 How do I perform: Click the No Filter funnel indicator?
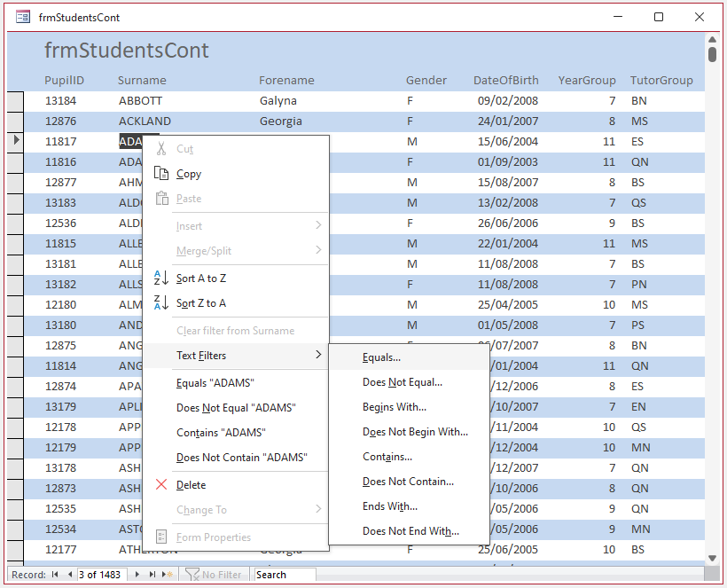tap(192, 575)
